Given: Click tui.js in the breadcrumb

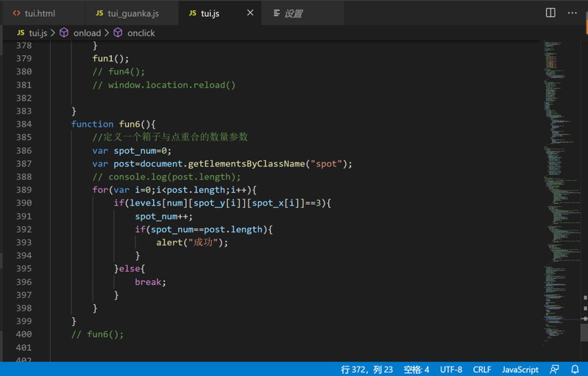Looking at the screenshot, I should click(x=38, y=33).
